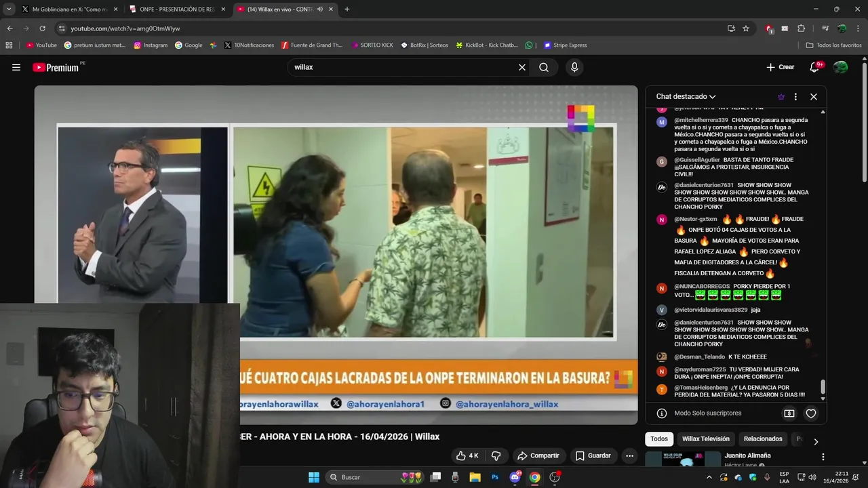This screenshot has height=488, width=868.
Task: Install app icon in address bar
Action: tap(731, 28)
